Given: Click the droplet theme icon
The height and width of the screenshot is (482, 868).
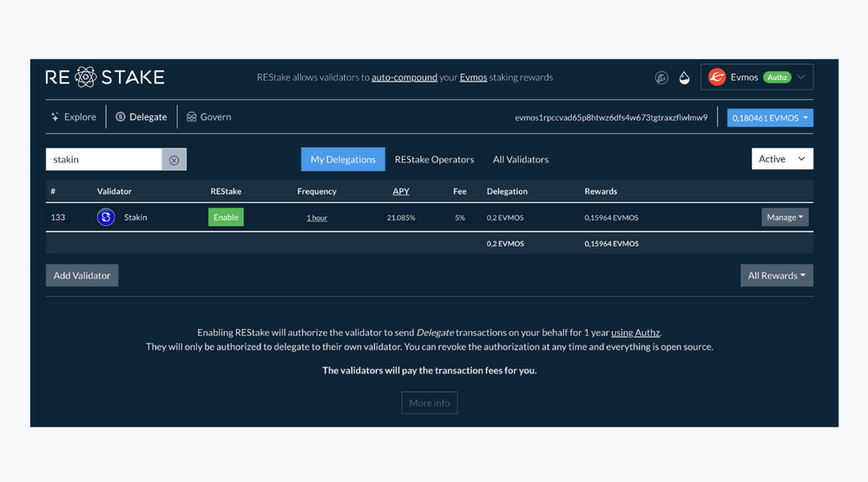Looking at the screenshot, I should point(684,77).
